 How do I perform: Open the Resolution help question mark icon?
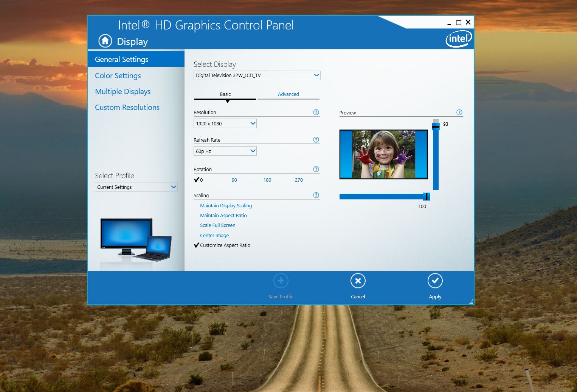pos(316,112)
